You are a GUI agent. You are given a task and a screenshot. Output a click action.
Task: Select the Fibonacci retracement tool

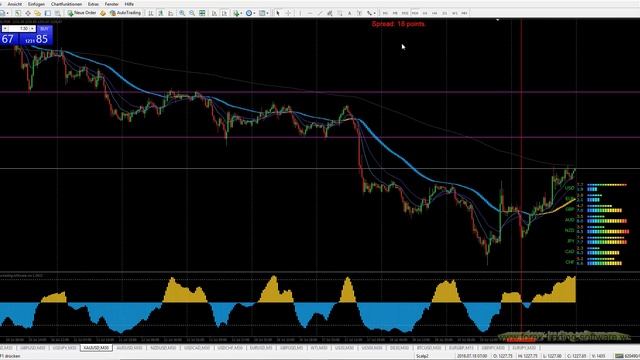[x=340, y=13]
